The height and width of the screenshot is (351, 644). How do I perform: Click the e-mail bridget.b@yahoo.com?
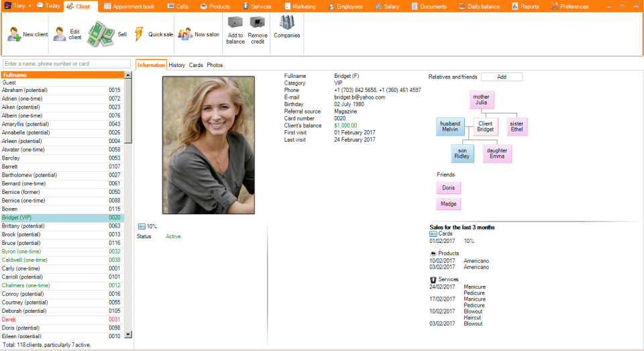pyautogui.click(x=360, y=97)
